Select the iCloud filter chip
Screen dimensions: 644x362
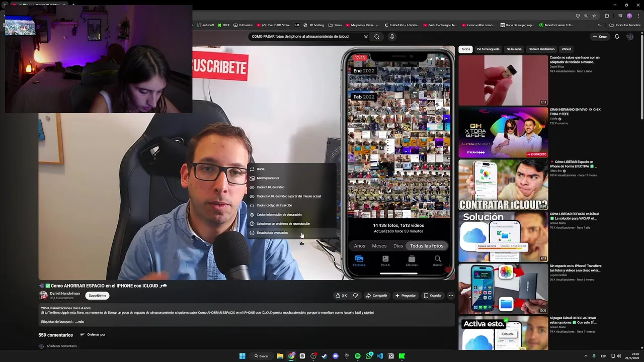click(x=566, y=49)
